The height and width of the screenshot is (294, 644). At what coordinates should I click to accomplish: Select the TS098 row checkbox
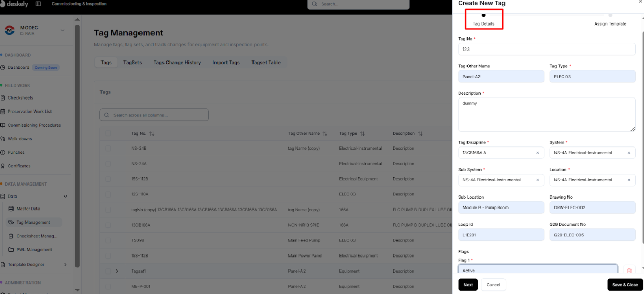(108, 240)
